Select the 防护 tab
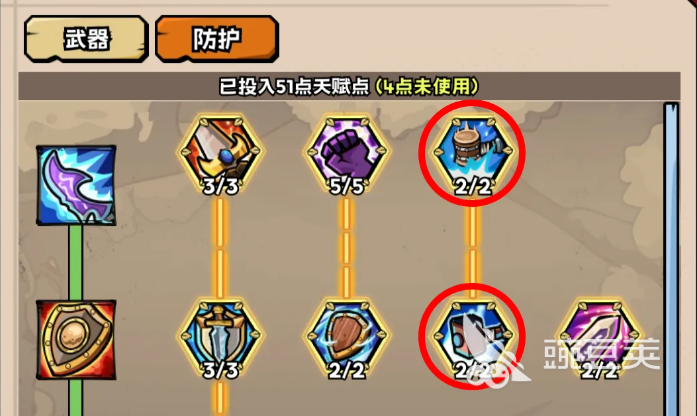The height and width of the screenshot is (416, 697). click(x=217, y=39)
